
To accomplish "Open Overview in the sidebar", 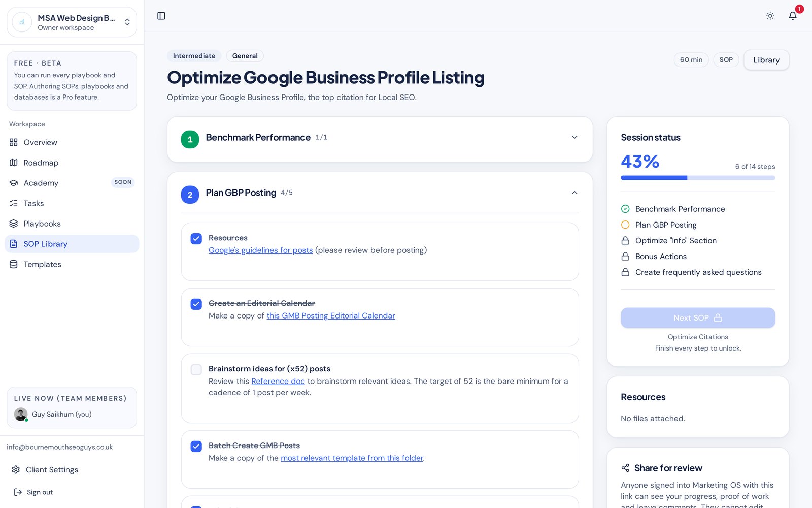I will pos(72,142).
